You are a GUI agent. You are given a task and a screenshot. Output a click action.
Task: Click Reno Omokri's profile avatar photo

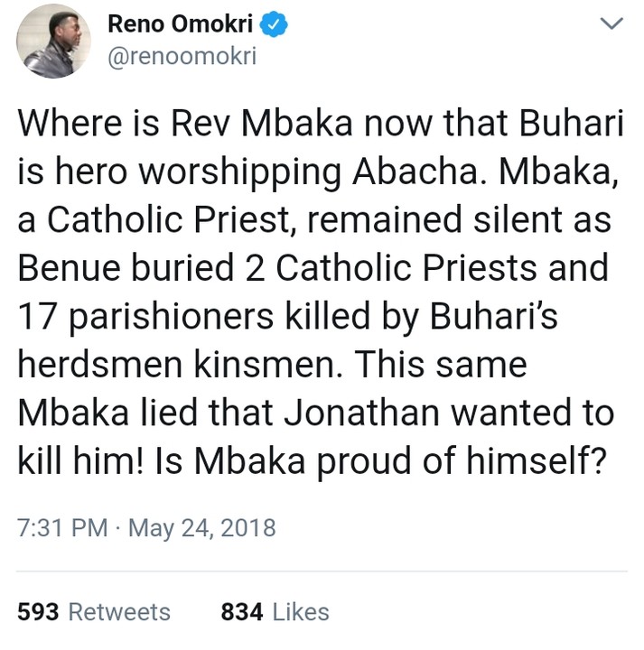[53, 42]
